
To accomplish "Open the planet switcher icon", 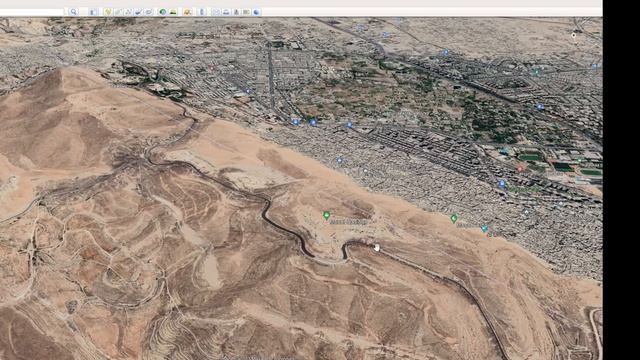I will click(187, 12).
